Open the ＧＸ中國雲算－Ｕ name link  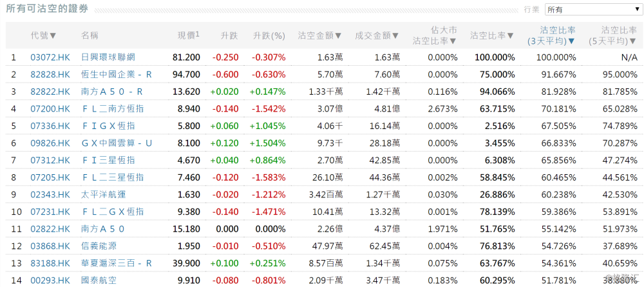pos(117,143)
